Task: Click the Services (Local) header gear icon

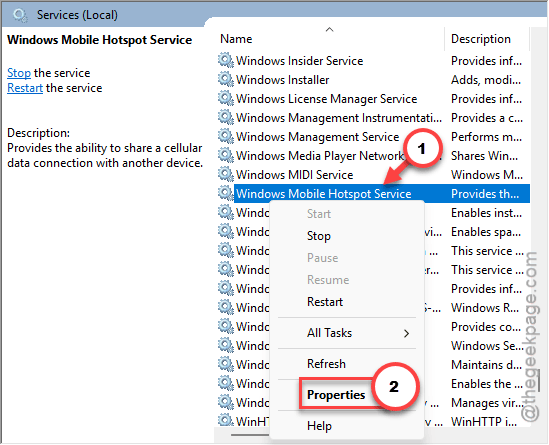Action: click(19, 15)
